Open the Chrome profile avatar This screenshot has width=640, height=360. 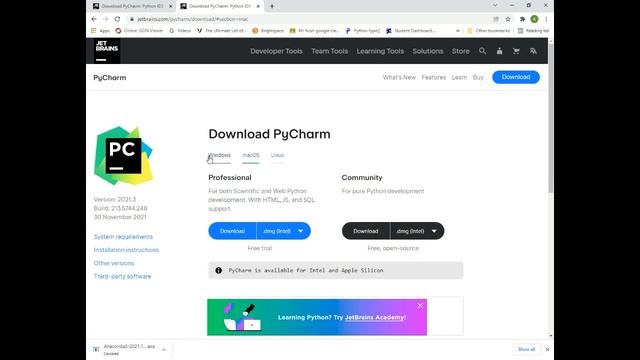[x=534, y=19]
